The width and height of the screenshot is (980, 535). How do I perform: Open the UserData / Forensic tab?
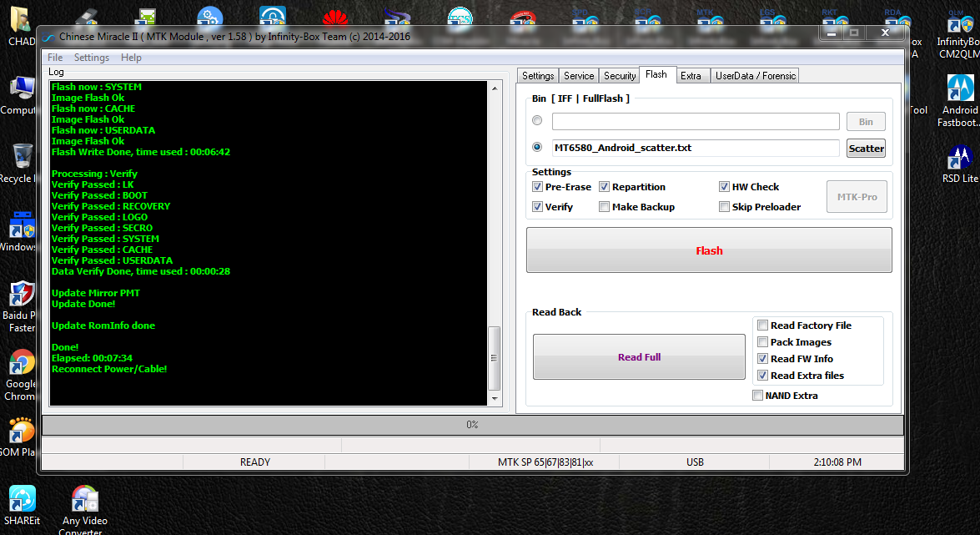[756, 76]
